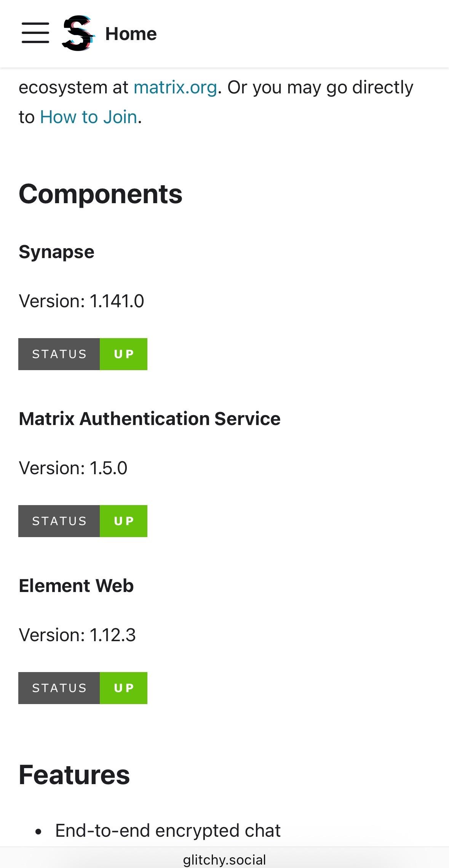The width and height of the screenshot is (449, 868).
Task: Click gray STATUS label under Synapse
Action: click(59, 354)
